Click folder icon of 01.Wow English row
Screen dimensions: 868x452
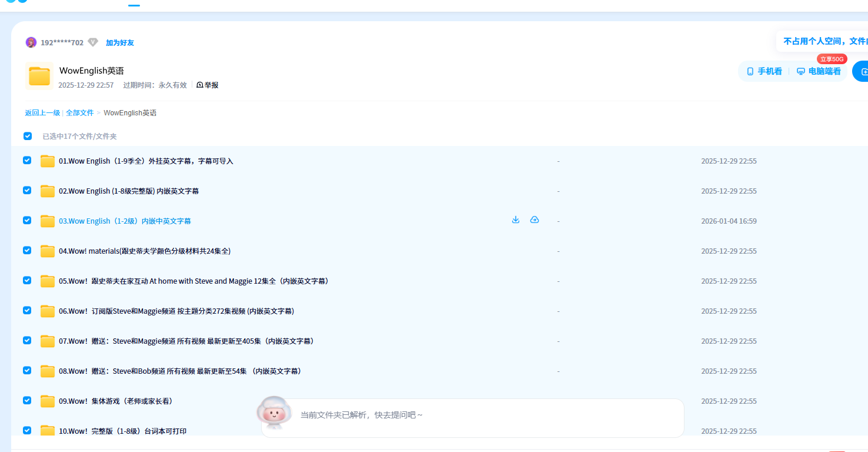48,161
